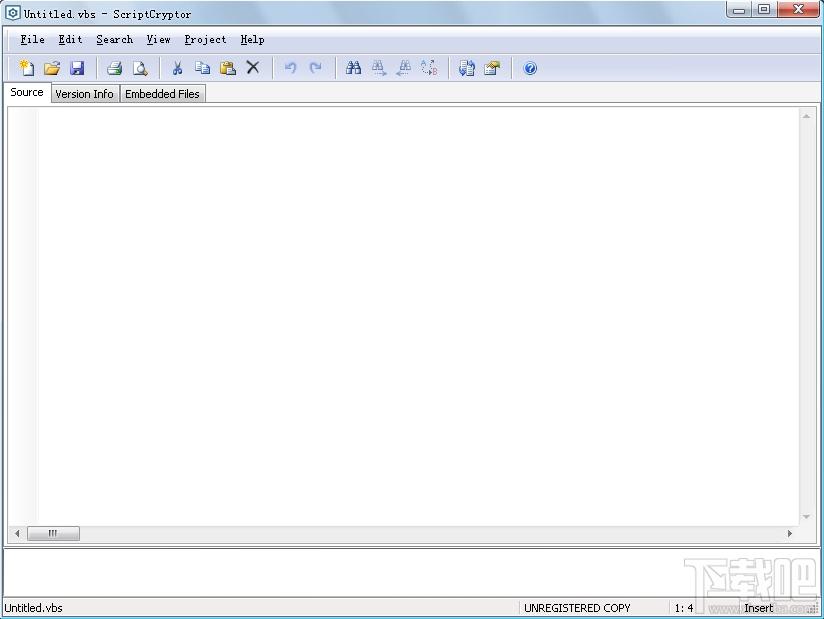Click the Open folder toolbar icon

(x=52, y=68)
